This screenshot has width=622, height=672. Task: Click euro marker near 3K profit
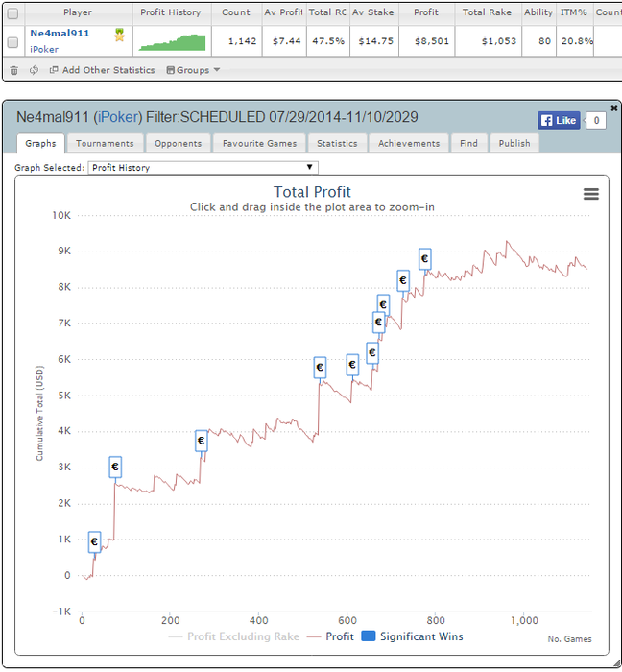pos(115,467)
